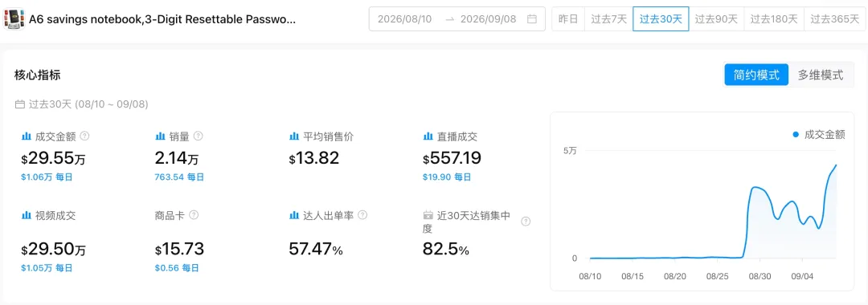Click the 08/30 label on chart axis

click(x=759, y=276)
